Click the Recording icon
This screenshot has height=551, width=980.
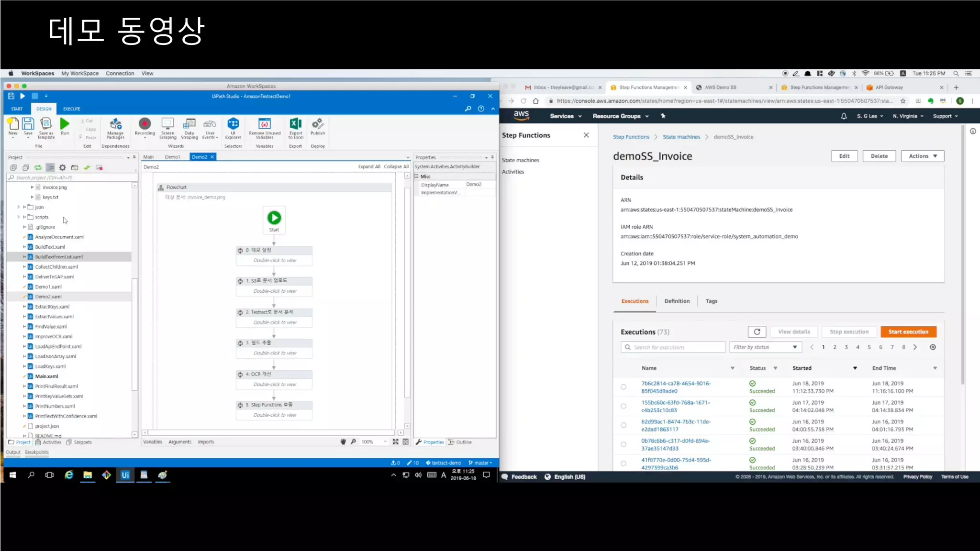pyautogui.click(x=145, y=124)
